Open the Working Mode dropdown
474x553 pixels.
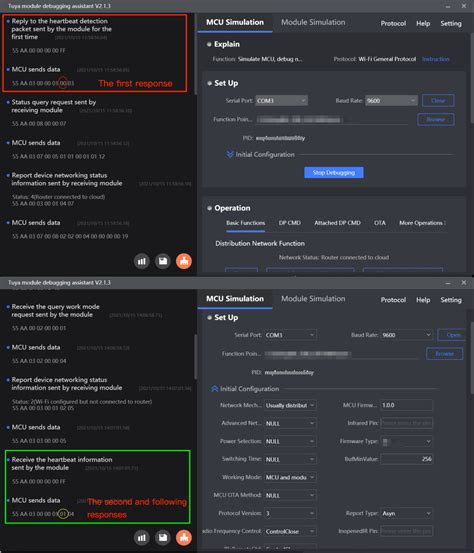tap(290, 477)
